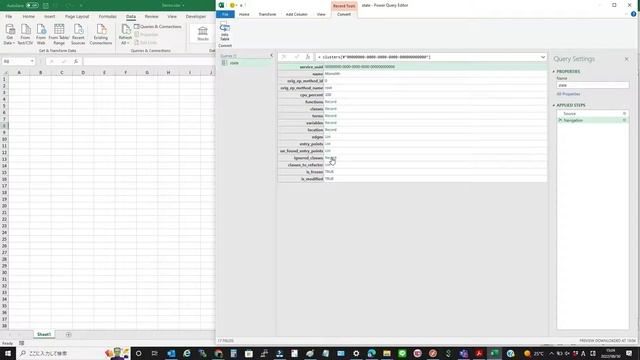
Task: Toggle AutoSave switch in Excel
Action: (x=32, y=6)
